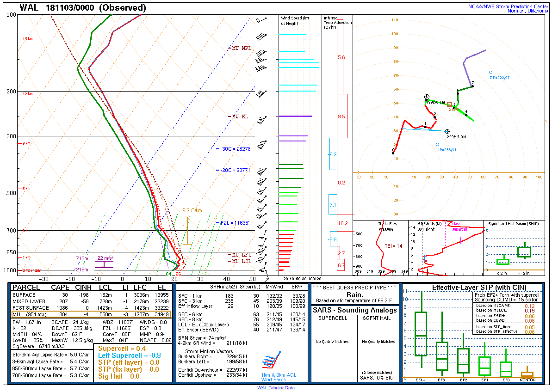Image resolution: width=552 pixels, height=392 pixels.
Task: Click the classic supercell label in SR Winds panel
Action: pos(459,227)
